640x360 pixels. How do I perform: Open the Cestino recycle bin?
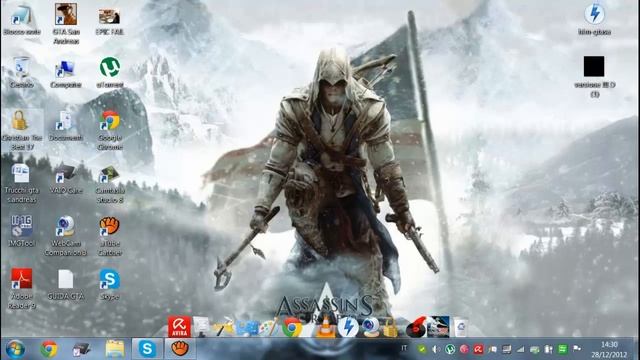point(21,73)
